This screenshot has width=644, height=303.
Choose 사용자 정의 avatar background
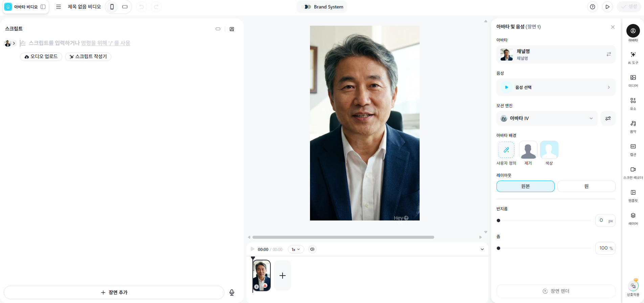(506, 150)
